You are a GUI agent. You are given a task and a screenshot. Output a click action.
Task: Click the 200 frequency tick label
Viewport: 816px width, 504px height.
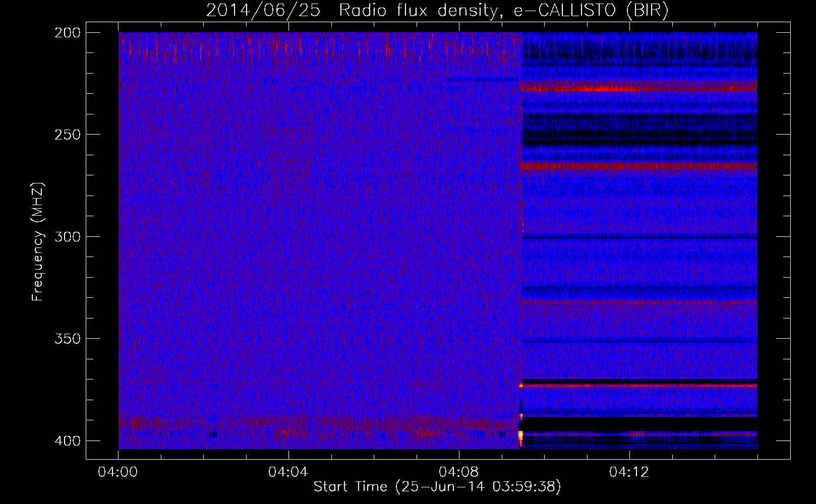(67, 33)
